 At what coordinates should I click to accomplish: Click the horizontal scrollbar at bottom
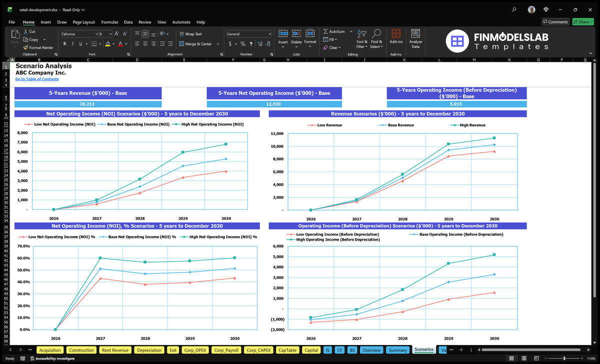click(530, 350)
